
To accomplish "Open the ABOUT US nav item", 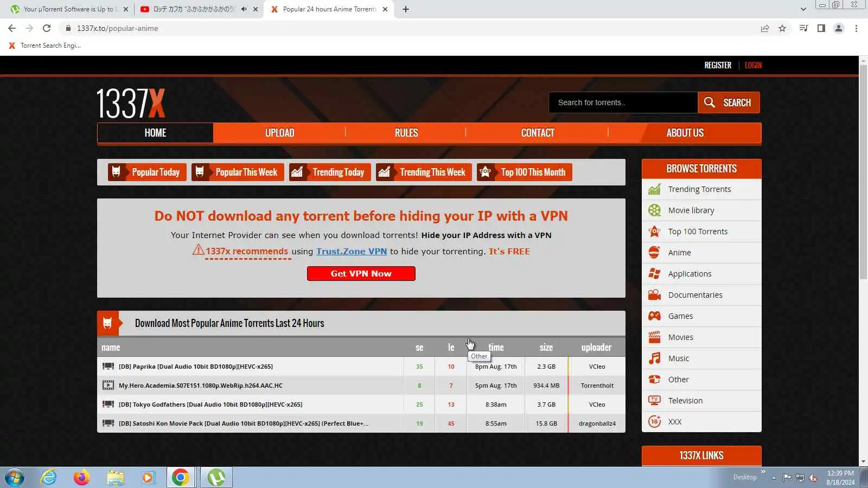I will 685,133.
